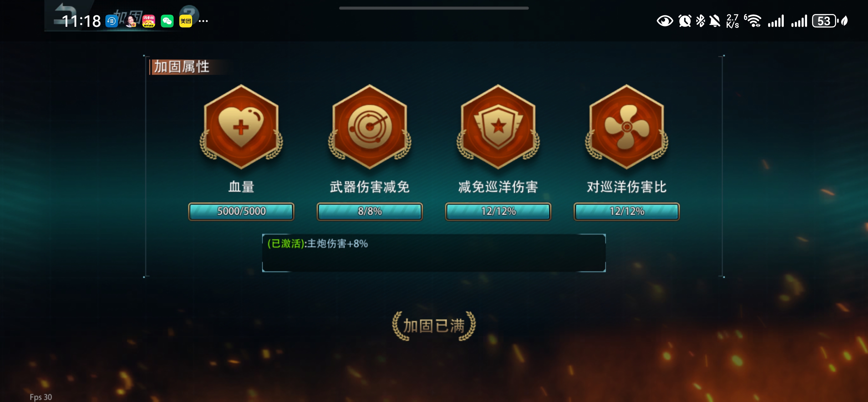Click the 5000/5000 health progress bar
This screenshot has width=868, height=402.
click(x=241, y=212)
